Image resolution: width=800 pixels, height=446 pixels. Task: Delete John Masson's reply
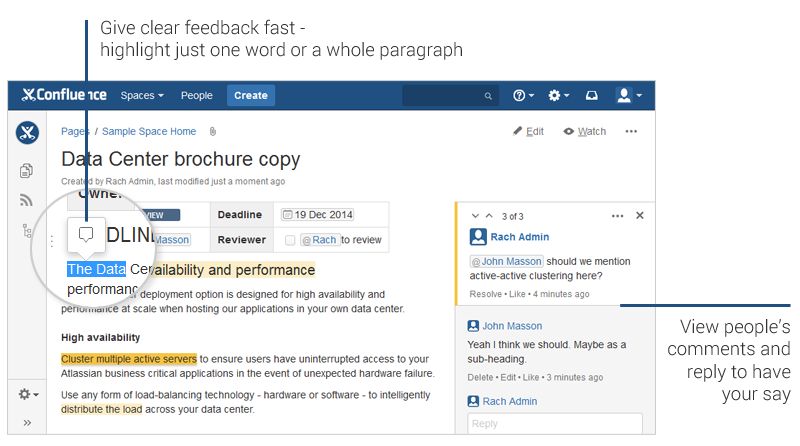480,377
